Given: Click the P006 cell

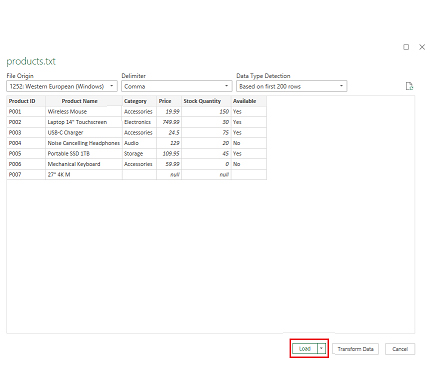Looking at the screenshot, I should tap(26, 164).
